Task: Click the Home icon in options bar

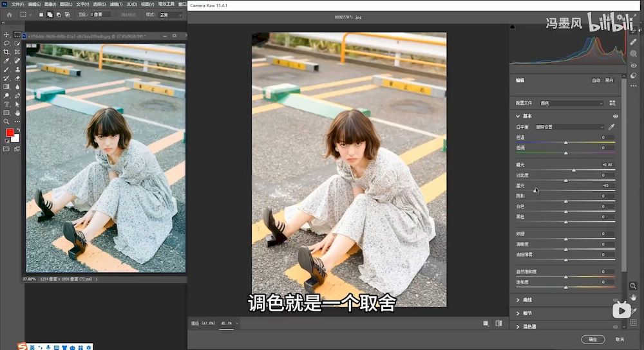Action: 9,15
